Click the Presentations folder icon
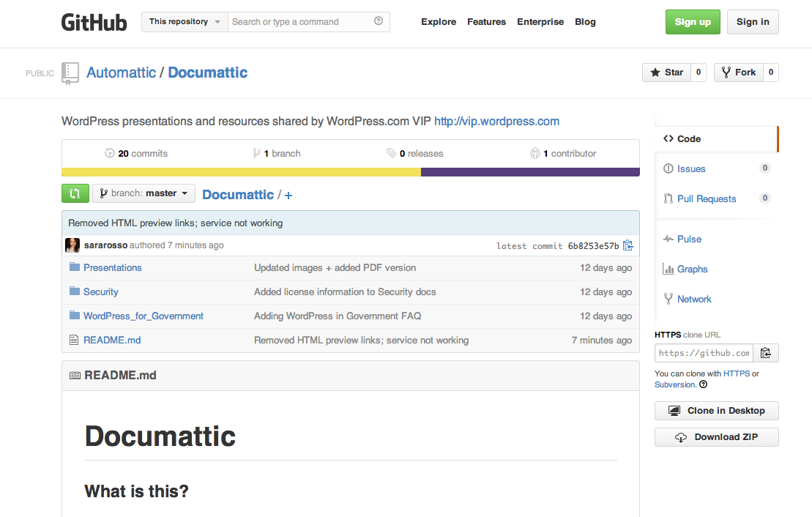Viewport: 812px width, 517px height. point(75,267)
